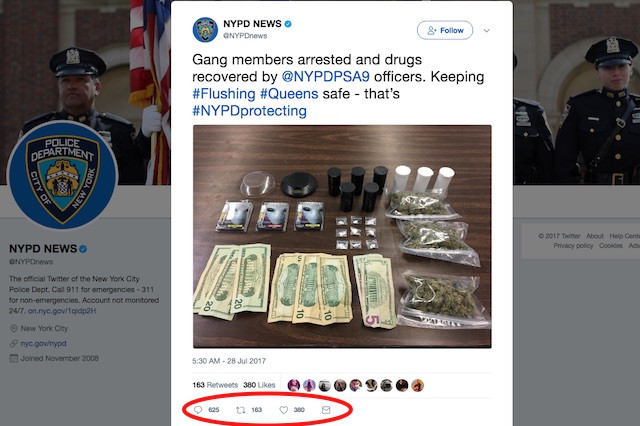The image size is (640, 426).
Task: Click the verified badge beside NYPD NEWS in tweet
Action: (288, 24)
